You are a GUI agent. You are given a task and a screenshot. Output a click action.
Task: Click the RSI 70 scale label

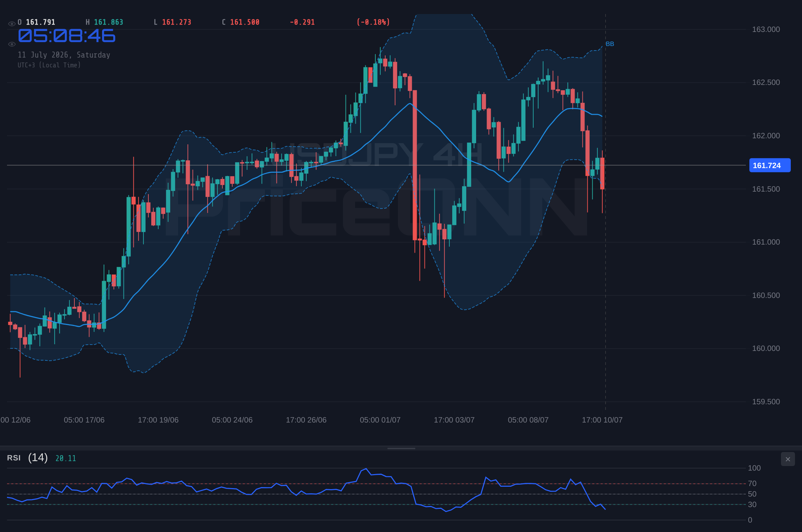(x=752, y=484)
